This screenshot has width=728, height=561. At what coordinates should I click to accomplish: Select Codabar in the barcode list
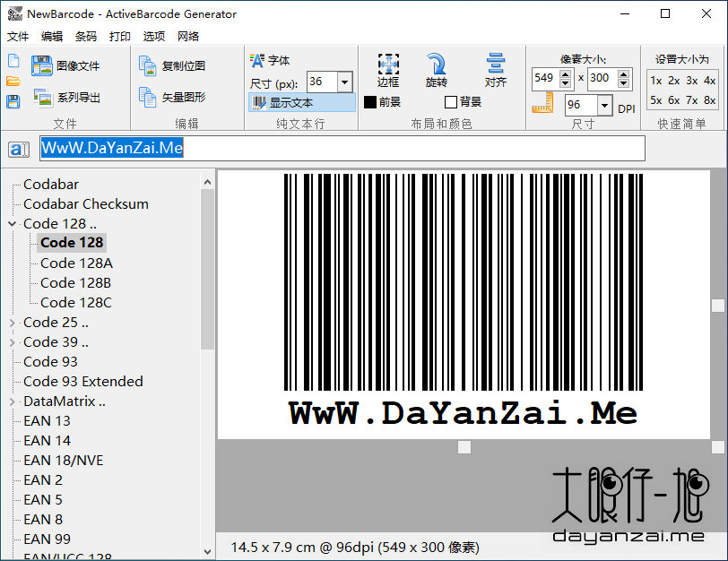coord(51,185)
